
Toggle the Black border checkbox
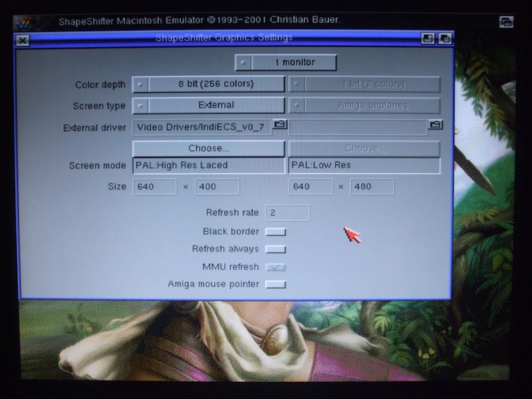pos(275,232)
